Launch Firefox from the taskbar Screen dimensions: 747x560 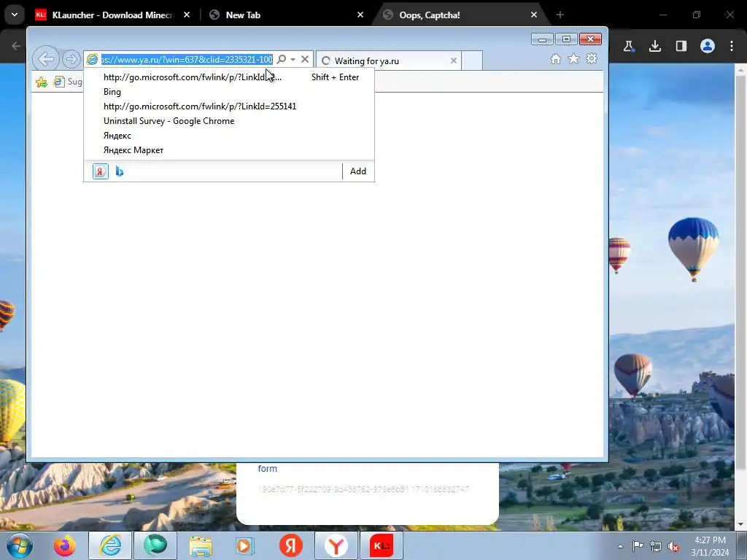(x=64, y=545)
